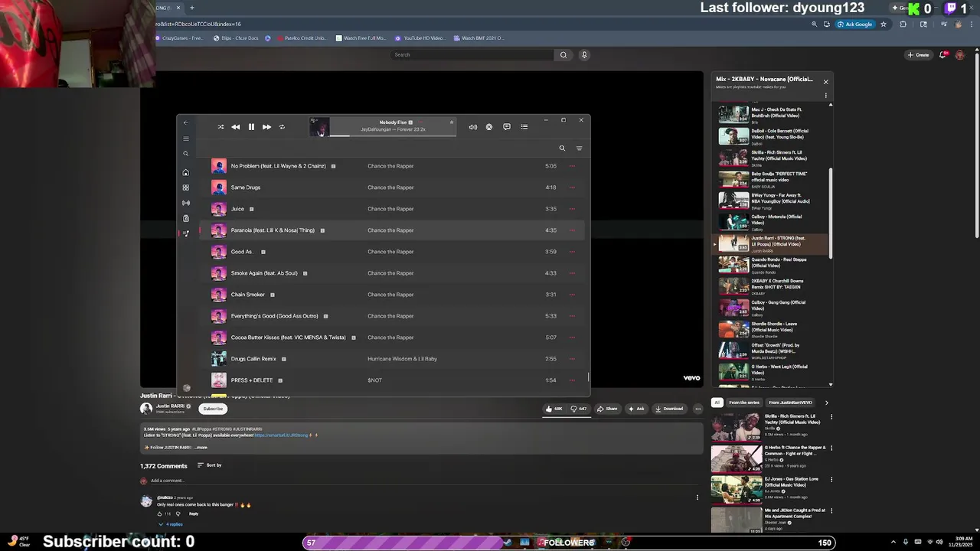The image size is (980, 551).
Task: Toggle shuffle in the music player
Action: 220,127
